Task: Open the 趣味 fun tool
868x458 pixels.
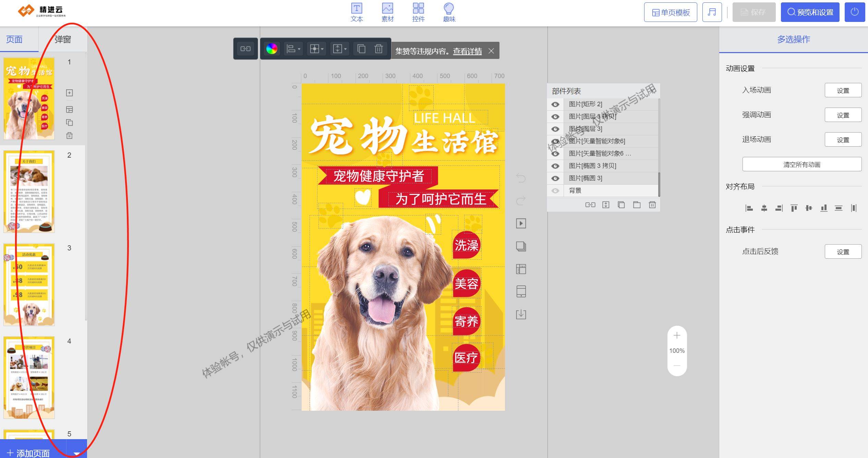Action: [449, 12]
